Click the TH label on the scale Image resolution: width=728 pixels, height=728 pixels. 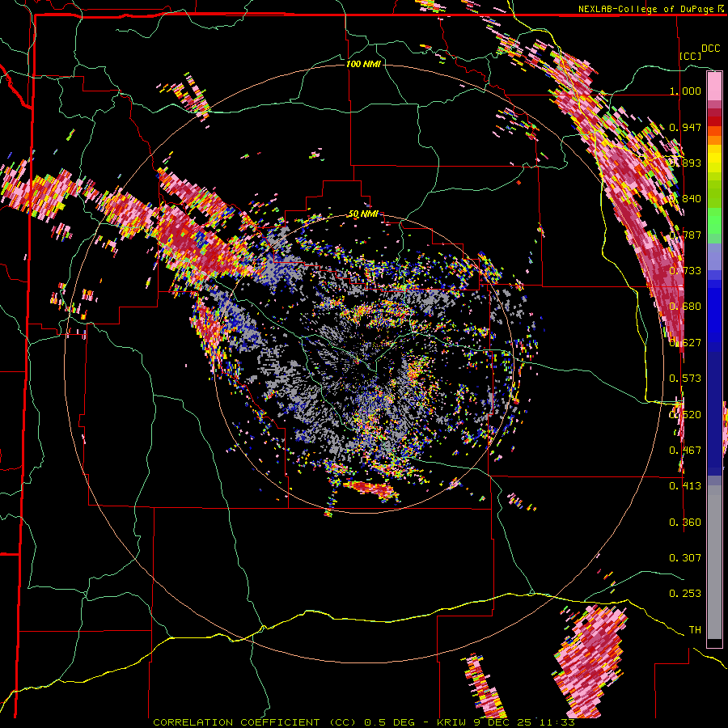point(695,630)
